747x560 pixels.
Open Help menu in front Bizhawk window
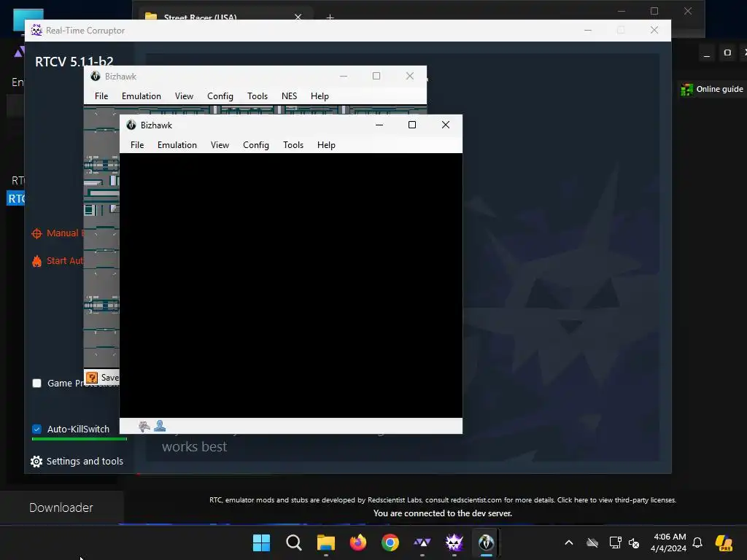326,145
